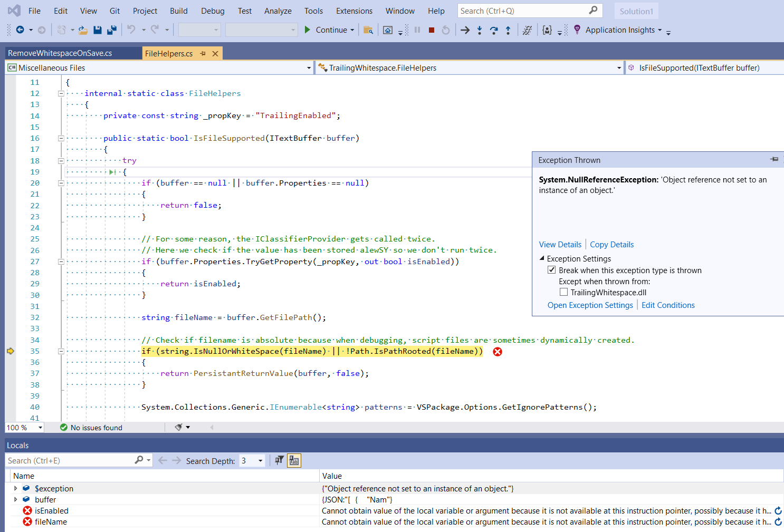The height and width of the screenshot is (532, 784).
Task: Open the Extensions menu
Action: click(x=354, y=11)
